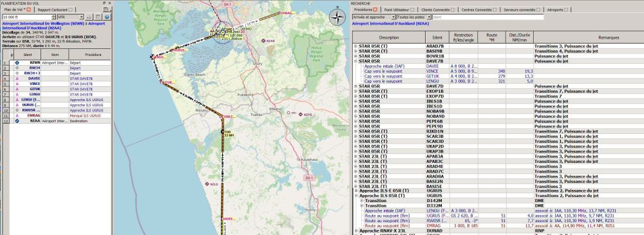Close the Procédures tab

375,10
